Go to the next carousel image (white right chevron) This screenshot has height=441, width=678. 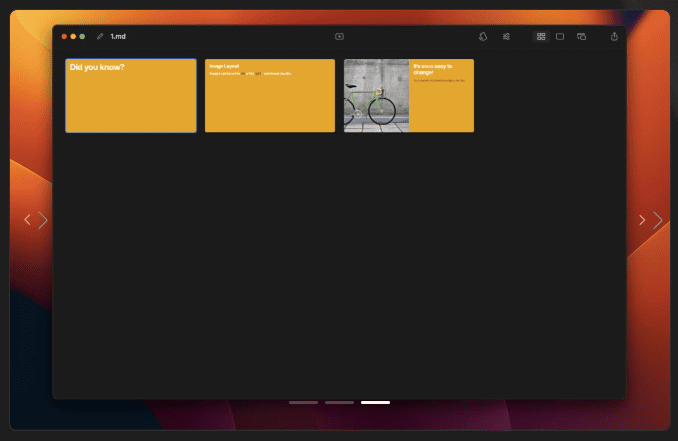tap(642, 220)
